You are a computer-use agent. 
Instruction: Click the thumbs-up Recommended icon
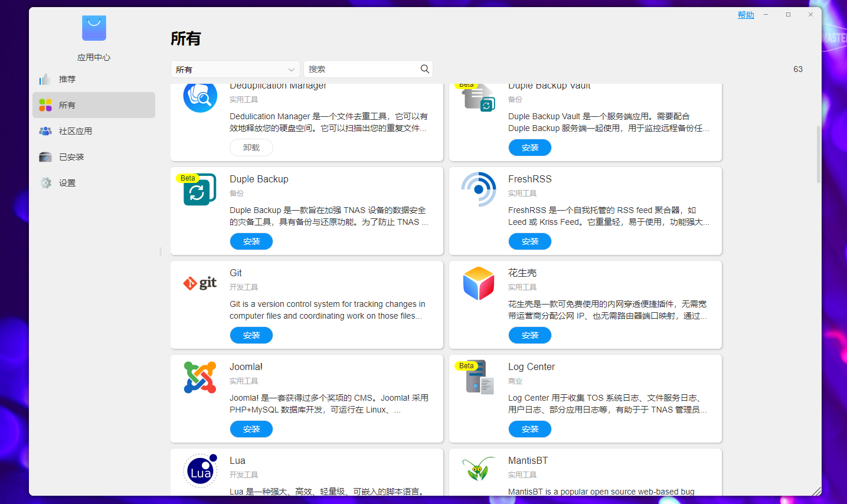coord(45,79)
